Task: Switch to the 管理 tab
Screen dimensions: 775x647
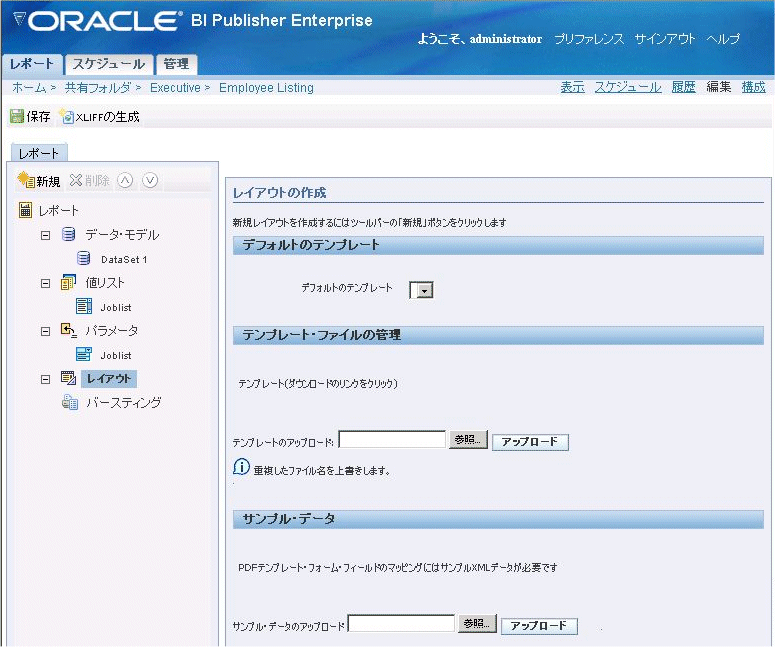Action: click(x=176, y=64)
